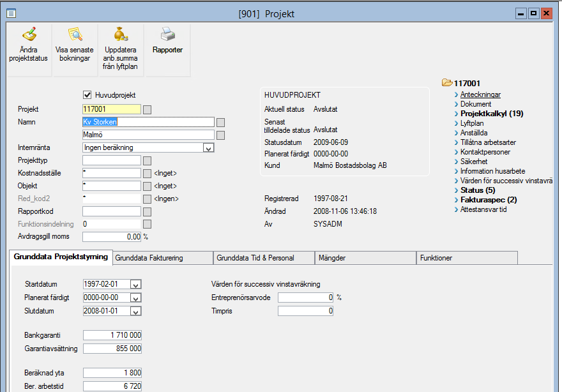Click the Garantiavsättning amount field

click(x=112, y=349)
